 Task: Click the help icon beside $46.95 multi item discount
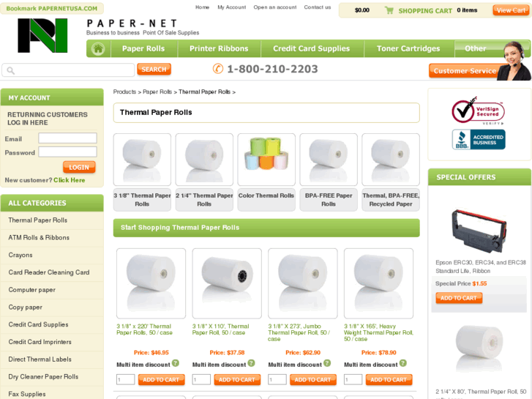click(176, 363)
